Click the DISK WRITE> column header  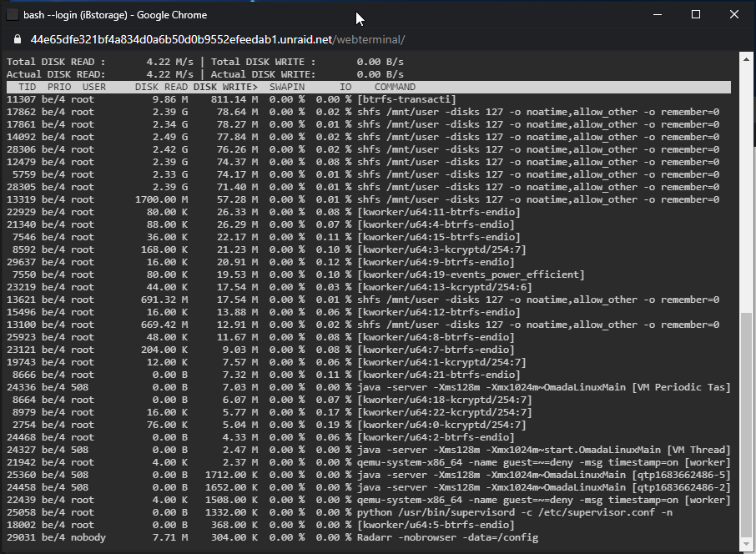[225, 88]
